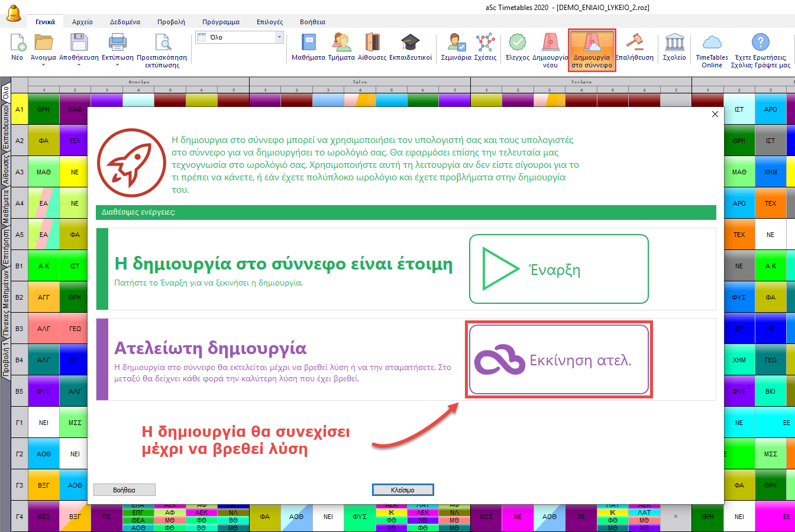Open the Τμήματα classes icon
795x532 pixels.
(341, 44)
